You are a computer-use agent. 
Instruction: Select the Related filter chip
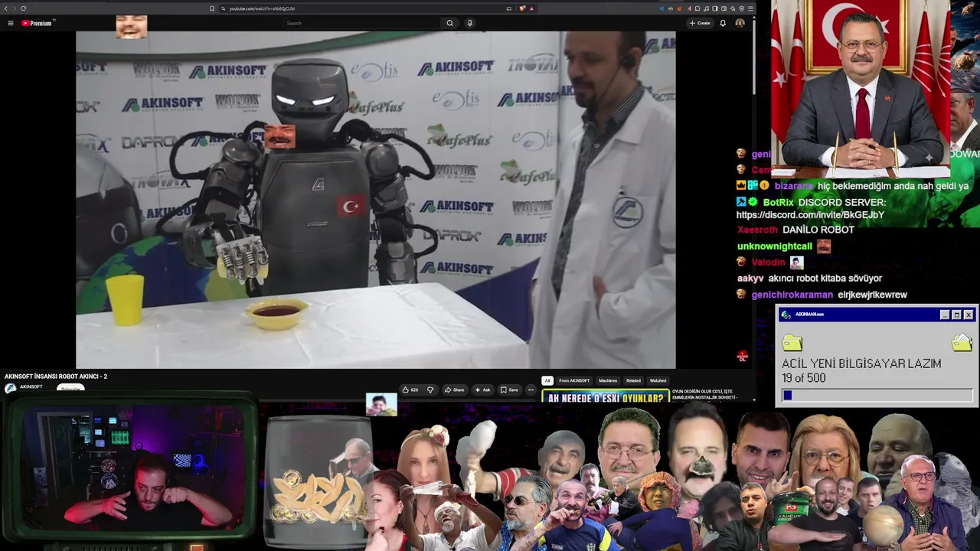pos(633,380)
